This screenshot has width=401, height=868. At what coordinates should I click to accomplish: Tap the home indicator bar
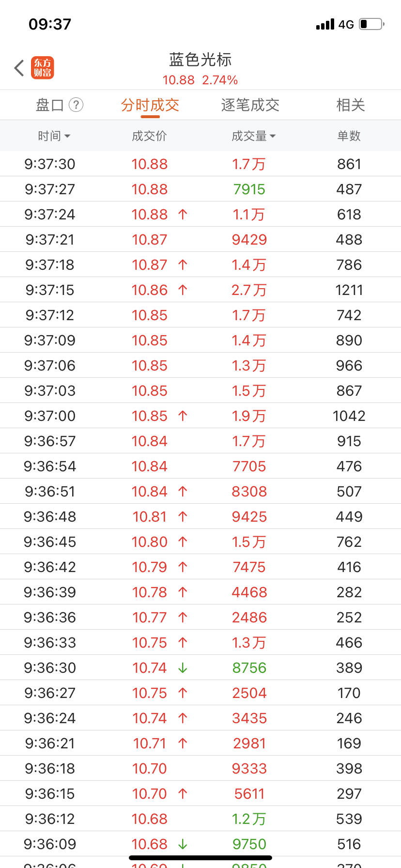[200, 858]
